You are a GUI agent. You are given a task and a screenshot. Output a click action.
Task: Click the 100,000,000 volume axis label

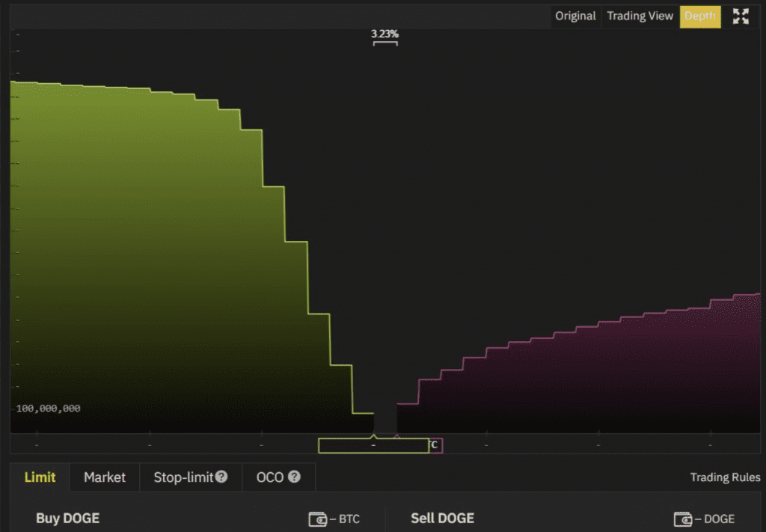pos(48,409)
